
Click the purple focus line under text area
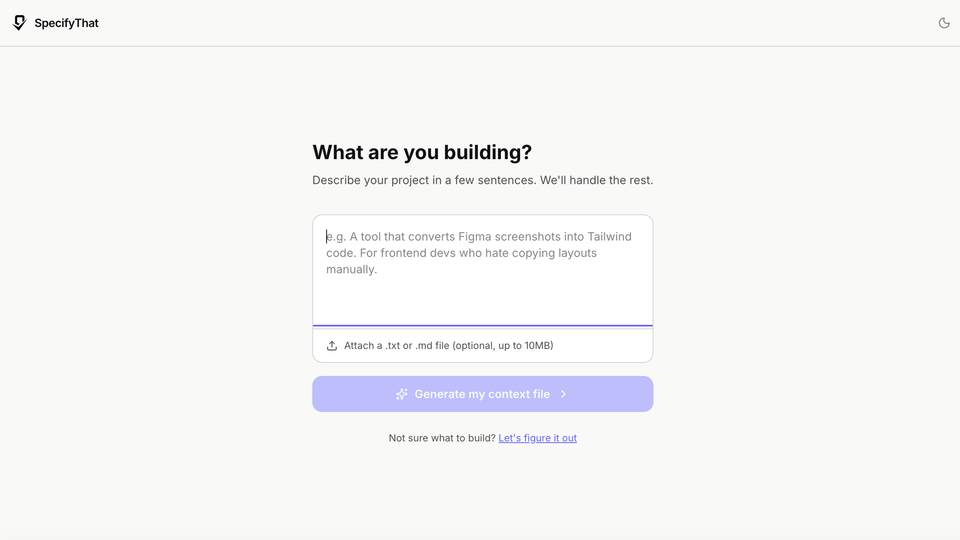coord(482,326)
